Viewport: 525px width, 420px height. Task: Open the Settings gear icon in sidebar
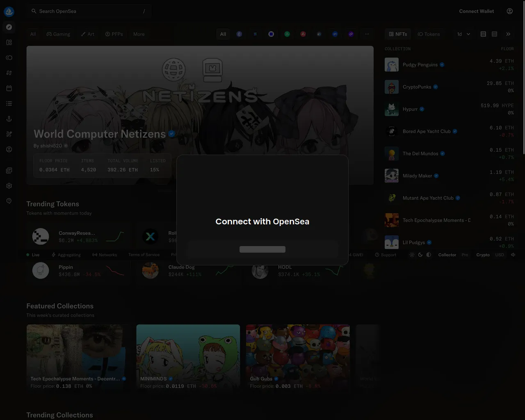(9, 186)
